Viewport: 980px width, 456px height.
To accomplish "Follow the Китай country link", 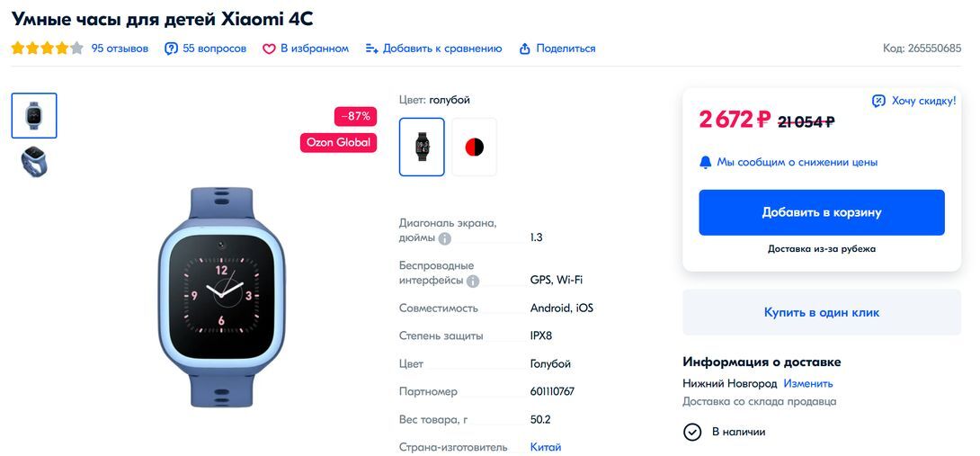I will (546, 447).
